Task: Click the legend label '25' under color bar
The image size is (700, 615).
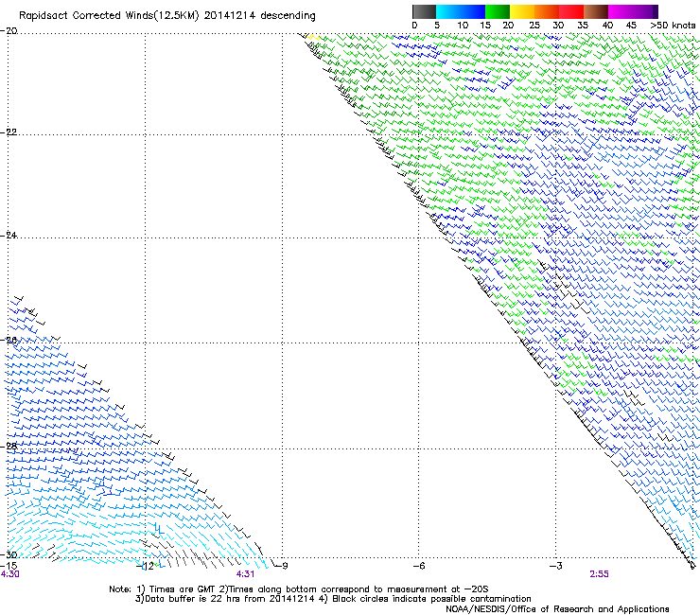Action: [534, 26]
